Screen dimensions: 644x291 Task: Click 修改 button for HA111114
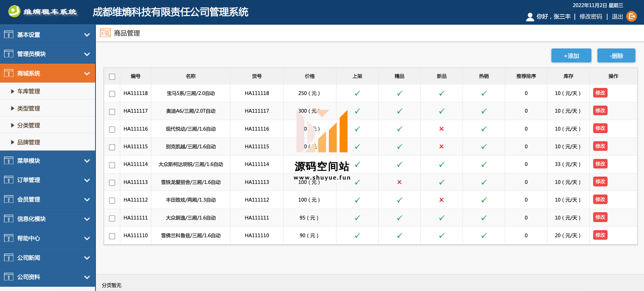tap(600, 164)
